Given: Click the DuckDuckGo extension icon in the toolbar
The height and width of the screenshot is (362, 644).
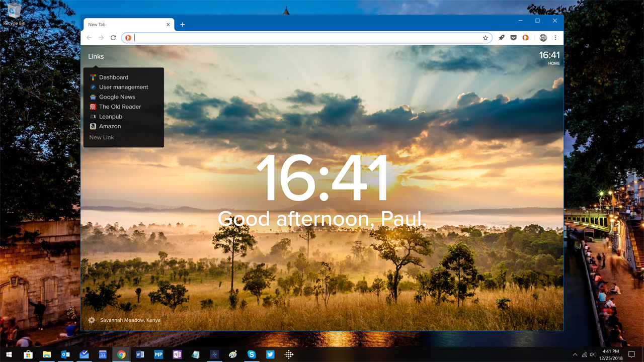Looking at the screenshot, I should pyautogui.click(x=525, y=38).
